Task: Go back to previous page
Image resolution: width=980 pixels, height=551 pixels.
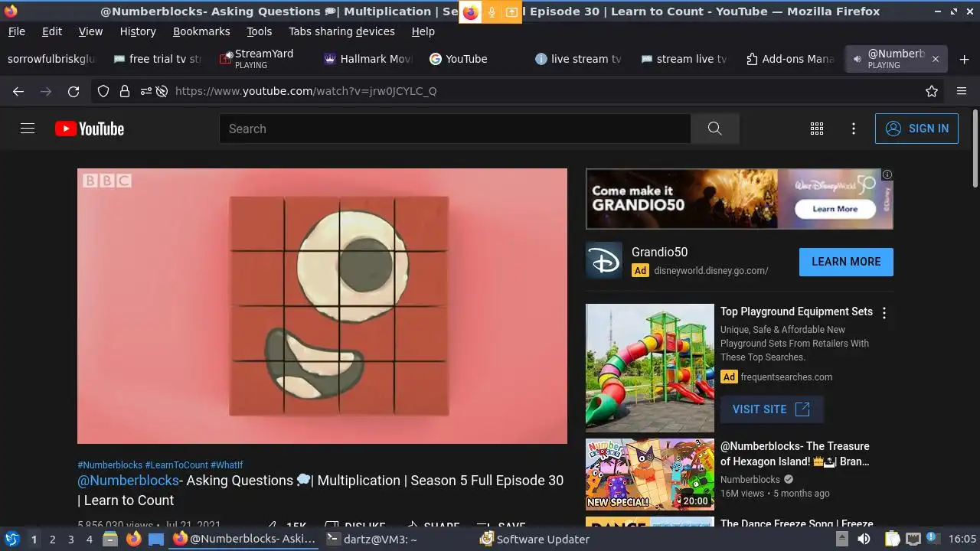Action: (x=18, y=91)
